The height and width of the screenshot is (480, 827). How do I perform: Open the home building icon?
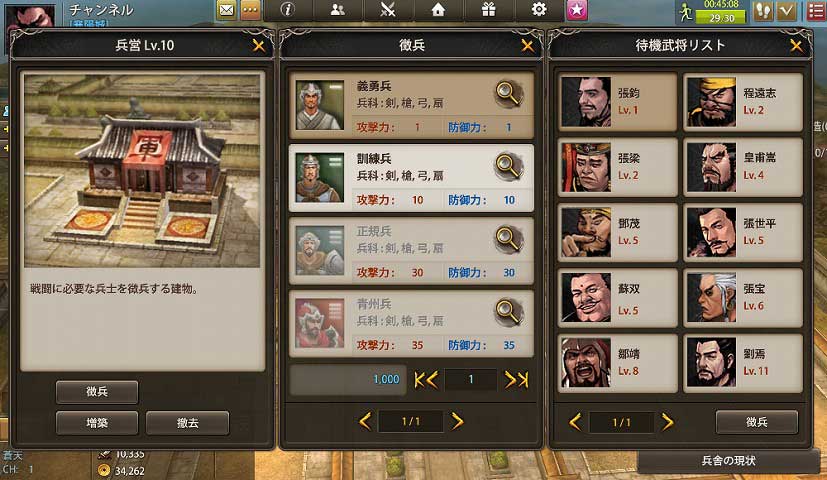438,9
